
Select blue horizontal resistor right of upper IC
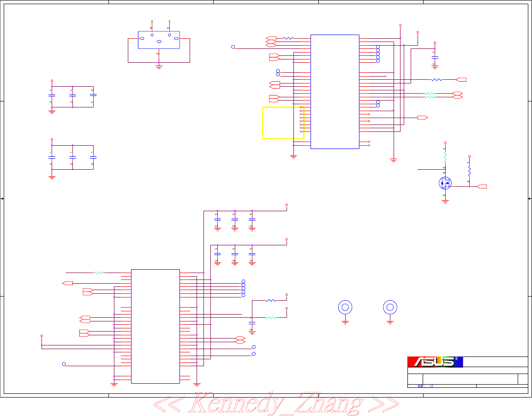(x=436, y=80)
